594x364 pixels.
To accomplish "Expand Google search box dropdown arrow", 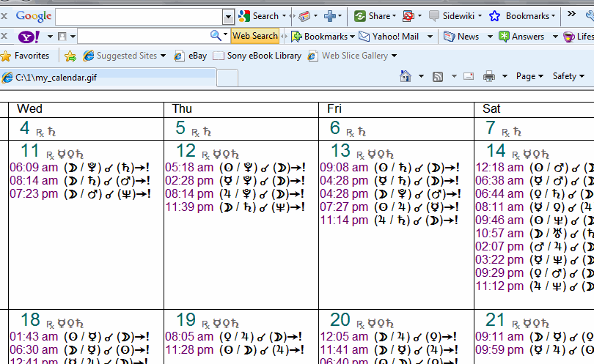I will tap(228, 16).
